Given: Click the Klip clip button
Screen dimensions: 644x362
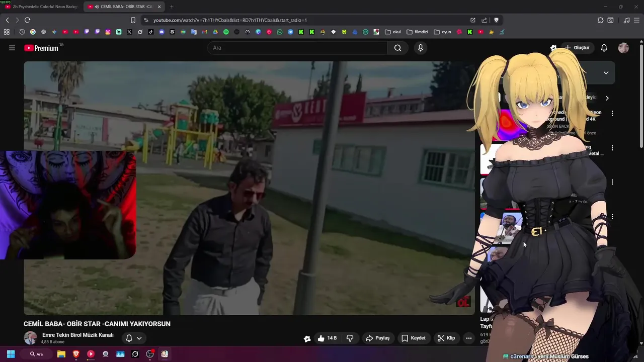Looking at the screenshot, I should pos(446,338).
